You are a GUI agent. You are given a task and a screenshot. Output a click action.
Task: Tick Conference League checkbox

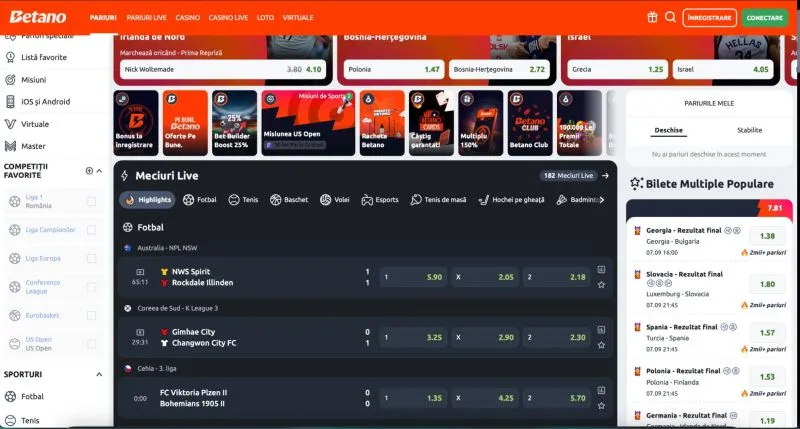pyautogui.click(x=91, y=287)
